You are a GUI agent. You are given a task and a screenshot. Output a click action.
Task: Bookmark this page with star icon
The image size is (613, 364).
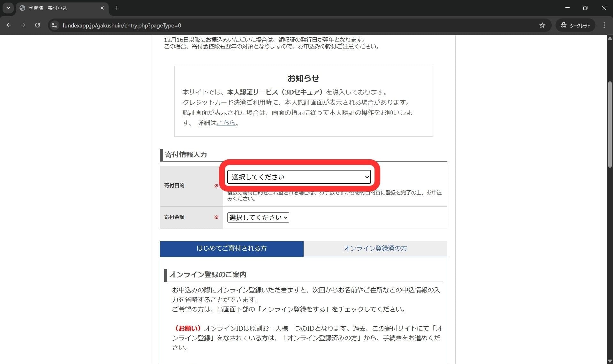coord(542,25)
